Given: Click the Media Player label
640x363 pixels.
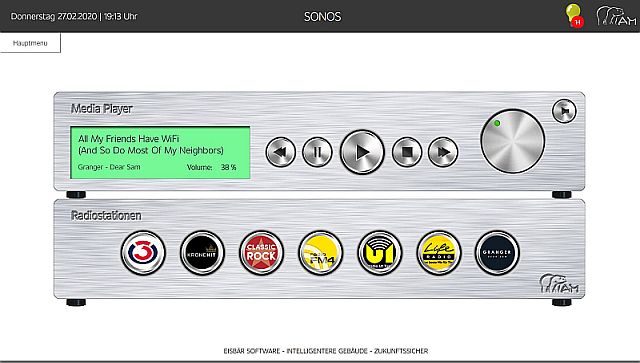Looking at the screenshot, I should (102, 109).
